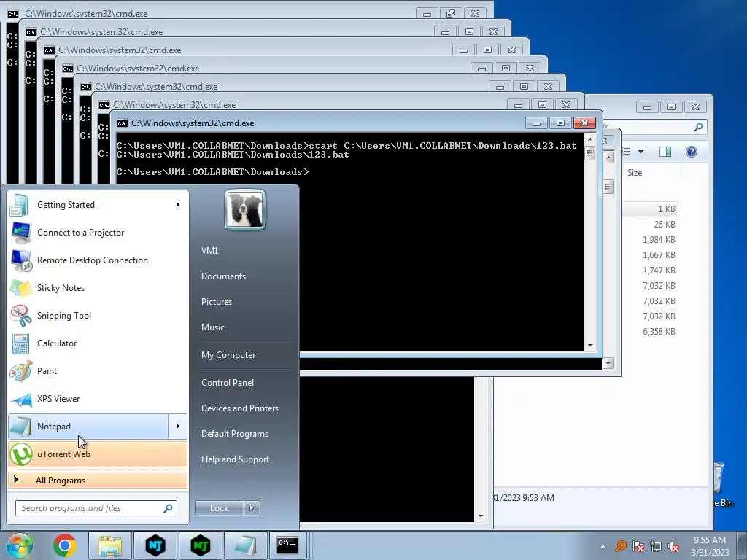Click the Paint palette icon
Viewport: 747px width, 560px height.
click(21, 371)
